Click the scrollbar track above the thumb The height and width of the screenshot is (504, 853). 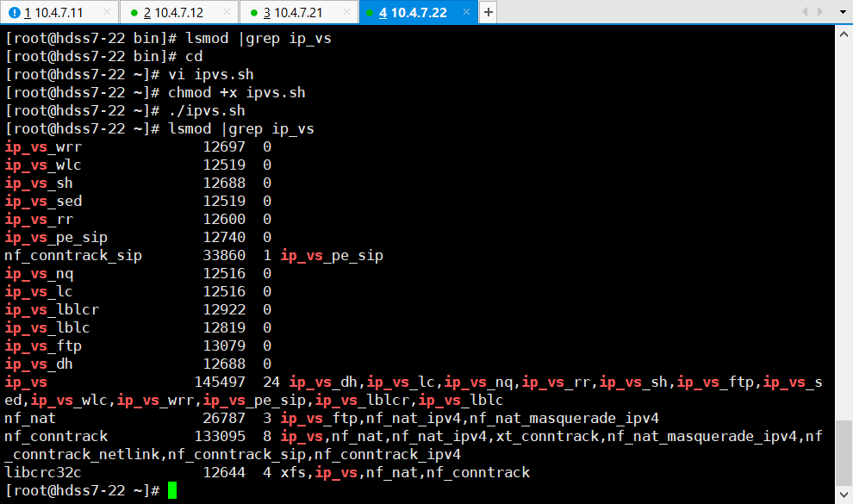(x=844, y=215)
